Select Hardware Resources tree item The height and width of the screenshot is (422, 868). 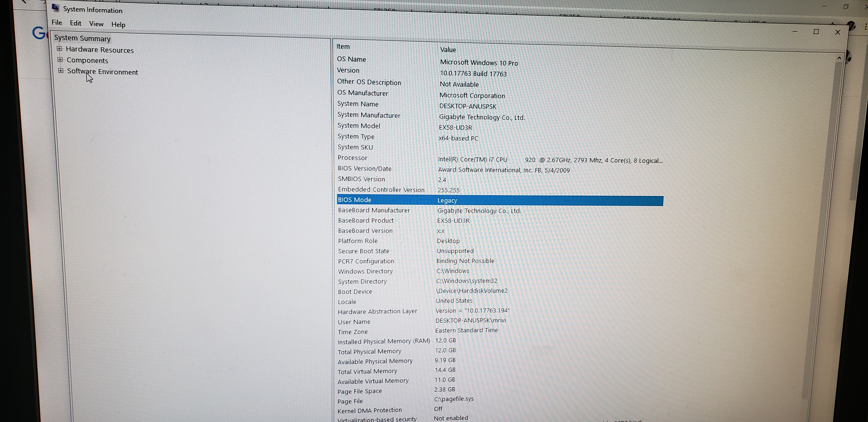point(99,50)
